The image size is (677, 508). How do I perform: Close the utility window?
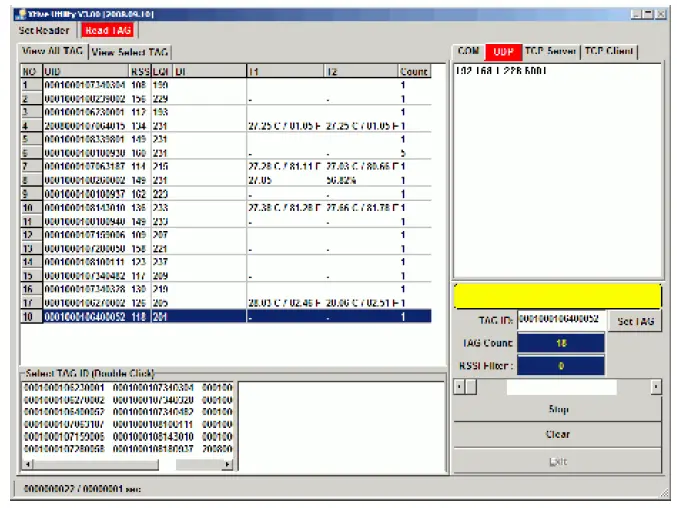pyautogui.click(x=661, y=14)
